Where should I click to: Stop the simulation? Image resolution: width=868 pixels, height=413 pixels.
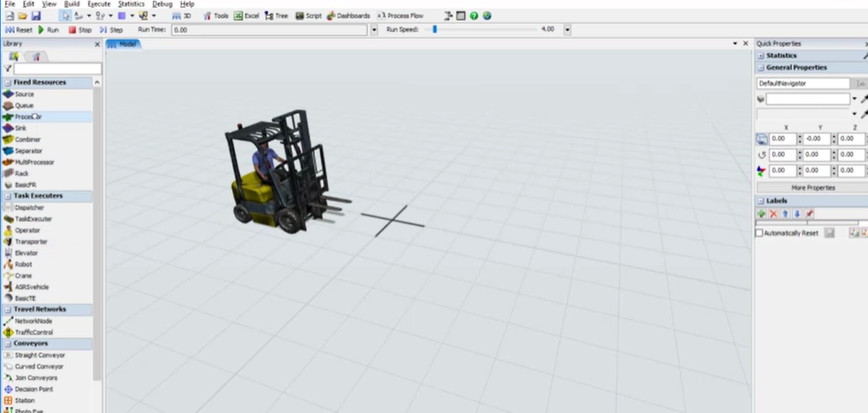pyautogui.click(x=81, y=30)
